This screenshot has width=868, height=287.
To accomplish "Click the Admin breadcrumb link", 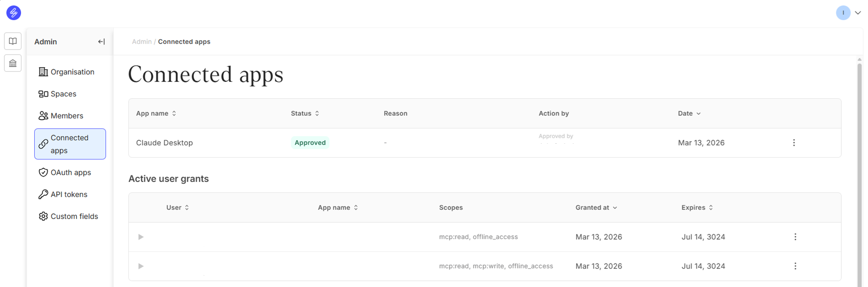I will point(142,42).
